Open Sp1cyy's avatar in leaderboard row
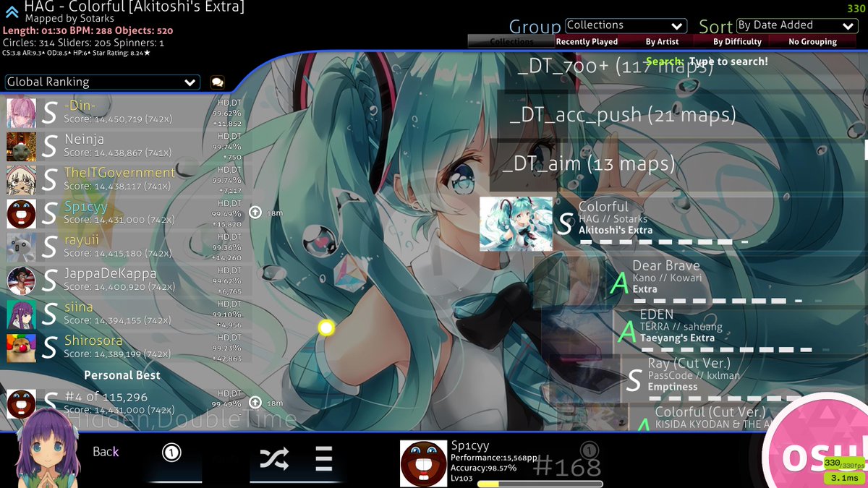The height and width of the screenshot is (488, 868). pos(21,214)
